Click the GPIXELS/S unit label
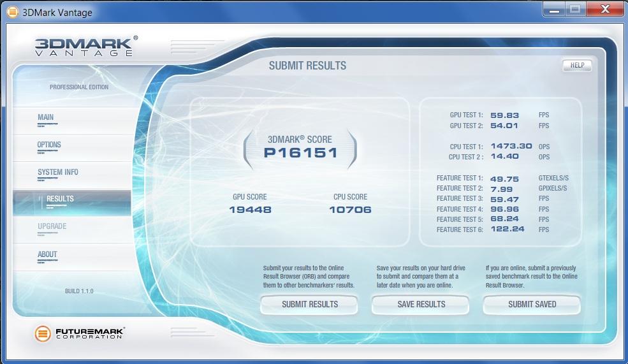Image resolution: width=628 pixels, height=364 pixels. click(x=553, y=188)
